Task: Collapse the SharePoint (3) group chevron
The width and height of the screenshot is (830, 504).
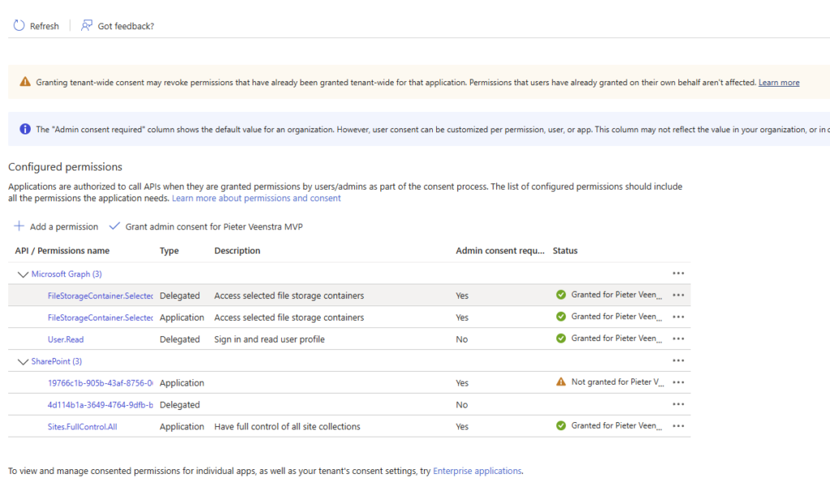Action: coord(23,361)
